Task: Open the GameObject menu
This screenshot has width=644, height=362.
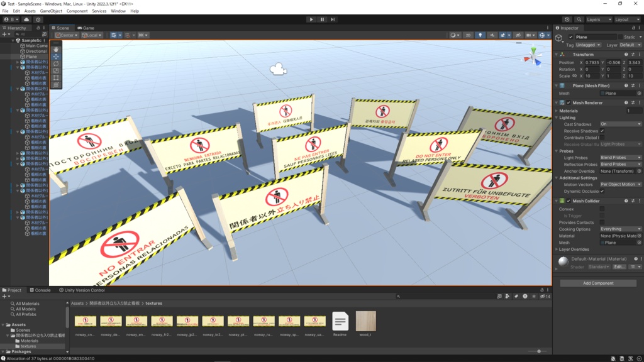Action: coord(51,11)
